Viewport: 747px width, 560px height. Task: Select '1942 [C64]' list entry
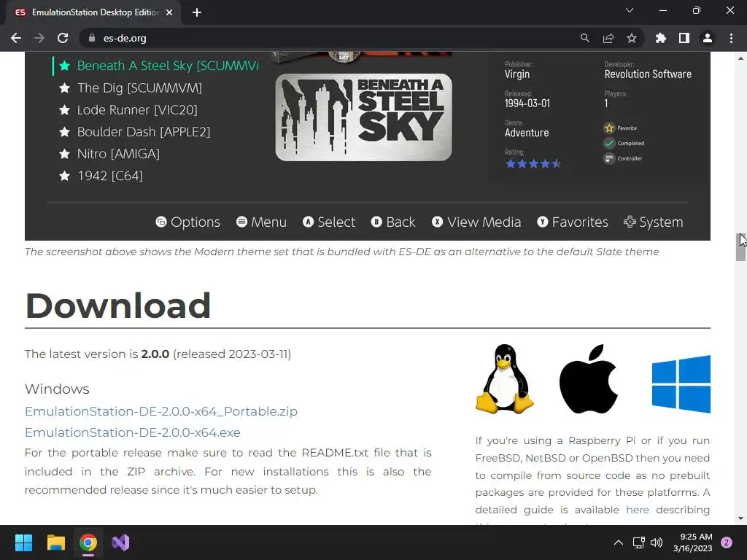click(110, 176)
